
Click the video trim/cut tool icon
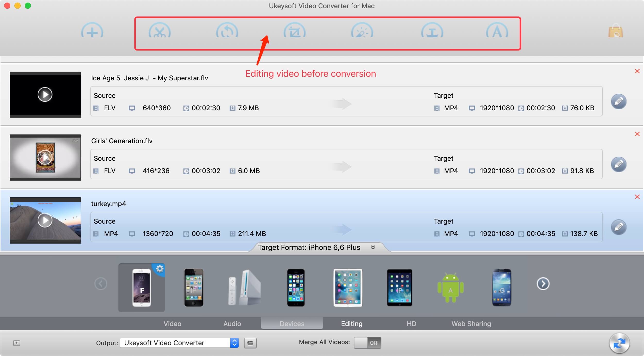(159, 31)
